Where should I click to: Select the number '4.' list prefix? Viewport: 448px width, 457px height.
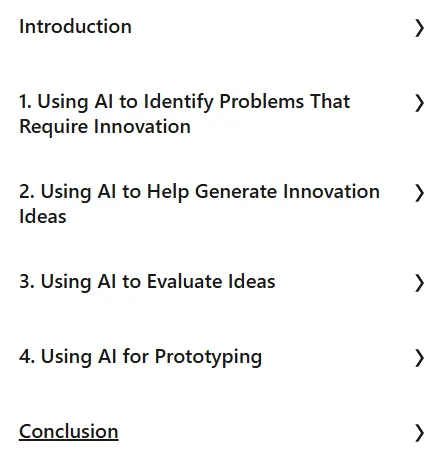tap(27, 357)
